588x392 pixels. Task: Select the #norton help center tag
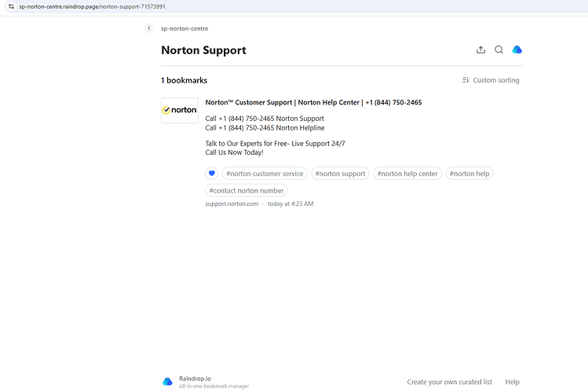click(x=407, y=174)
